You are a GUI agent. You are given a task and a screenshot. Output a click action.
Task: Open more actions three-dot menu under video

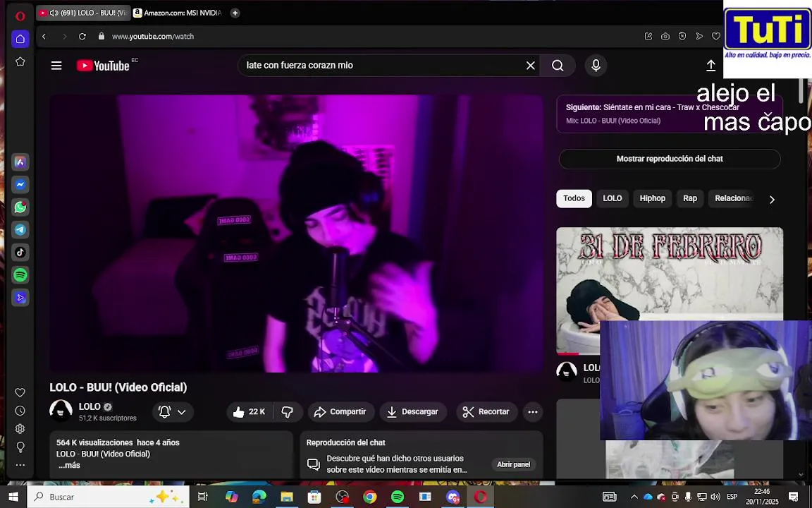[x=533, y=411]
